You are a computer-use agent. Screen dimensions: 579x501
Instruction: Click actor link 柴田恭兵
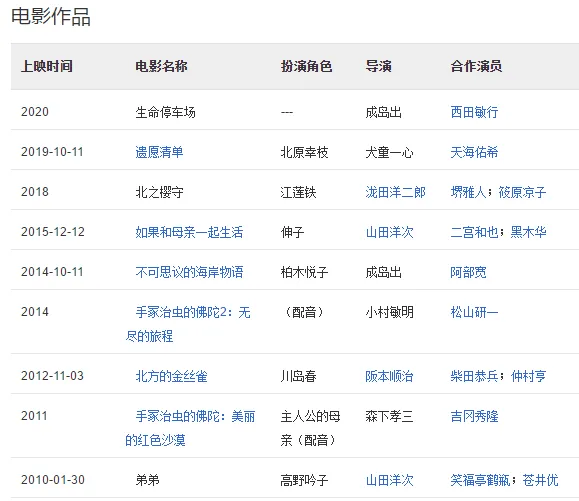pos(474,376)
